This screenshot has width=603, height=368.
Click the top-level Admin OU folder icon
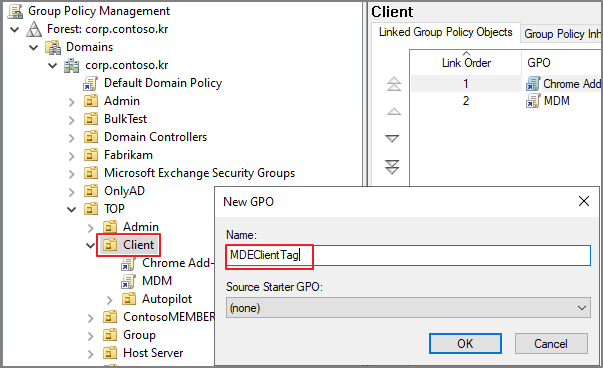[91, 101]
